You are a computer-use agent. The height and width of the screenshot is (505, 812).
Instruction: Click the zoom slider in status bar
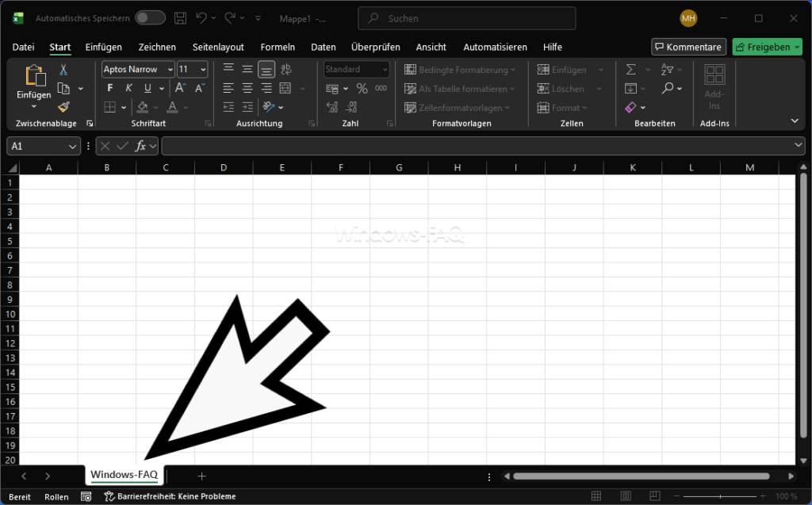[x=720, y=496]
